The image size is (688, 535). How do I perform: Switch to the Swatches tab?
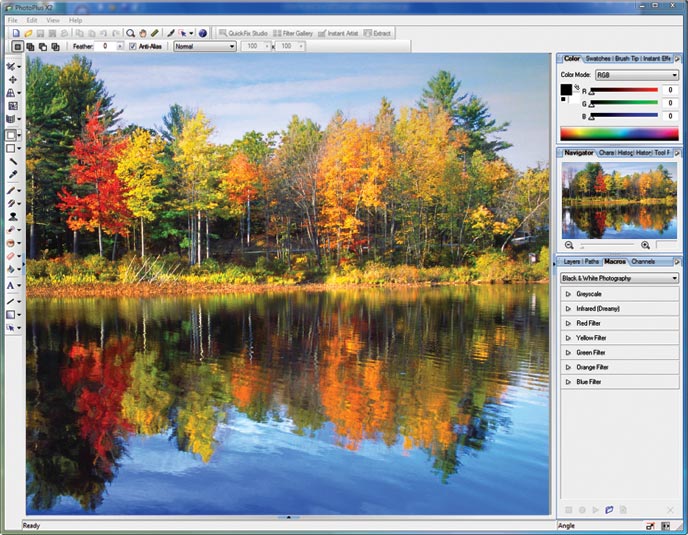click(598, 58)
